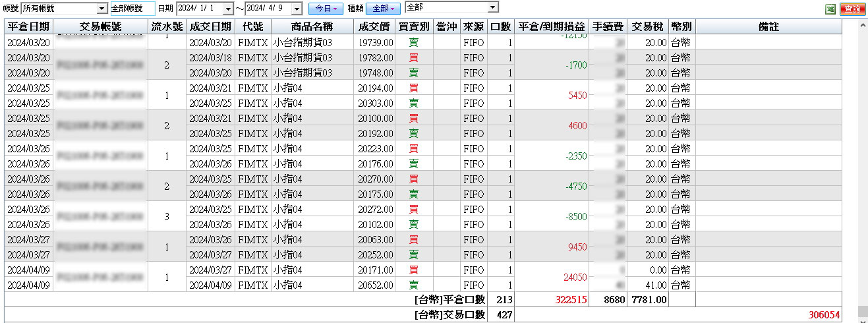The image size is (868, 323).
Task: Click the 種類 全部 type button
Action: 384,9
